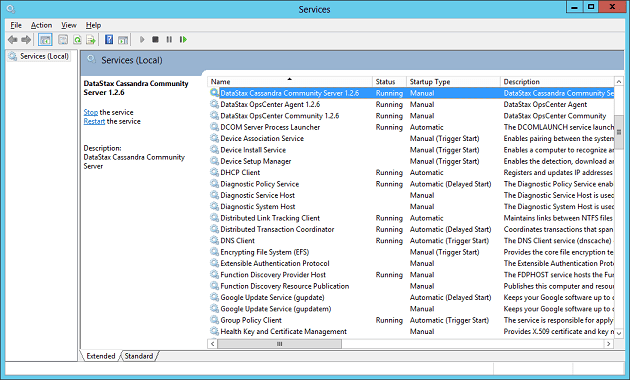
Task: Sort by Description column header
Action: tap(557, 82)
